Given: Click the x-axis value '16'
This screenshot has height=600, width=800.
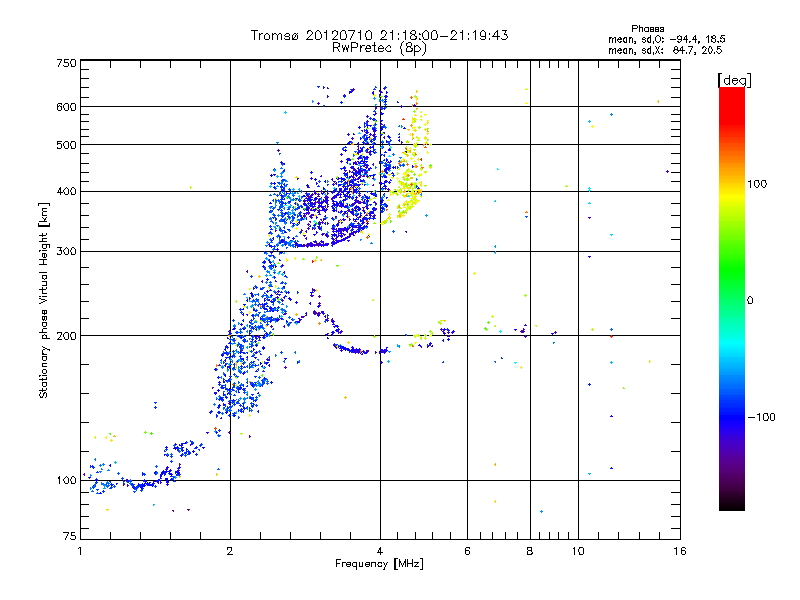Looking at the screenshot, I should (x=680, y=551).
